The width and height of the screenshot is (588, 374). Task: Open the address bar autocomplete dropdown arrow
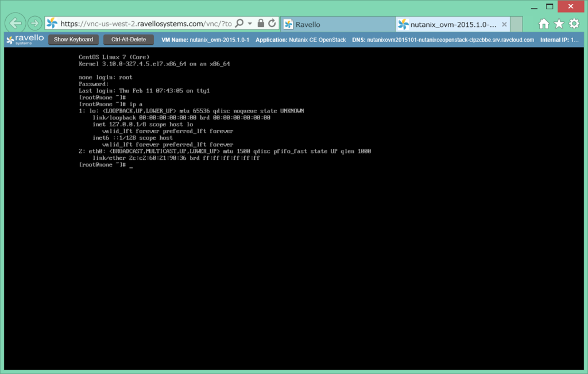[250, 23]
